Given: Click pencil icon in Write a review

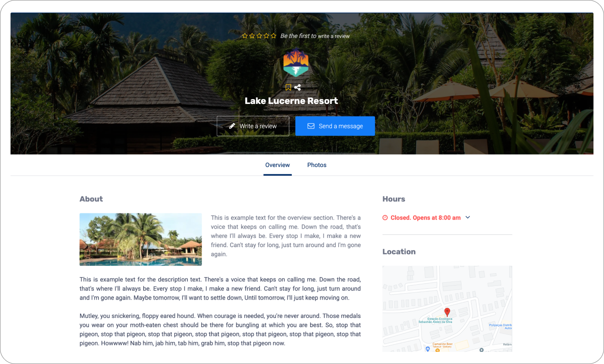Looking at the screenshot, I should tap(232, 126).
